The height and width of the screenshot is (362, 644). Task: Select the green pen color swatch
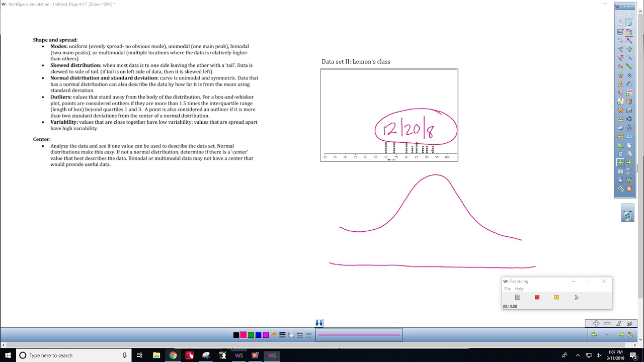[x=251, y=335]
